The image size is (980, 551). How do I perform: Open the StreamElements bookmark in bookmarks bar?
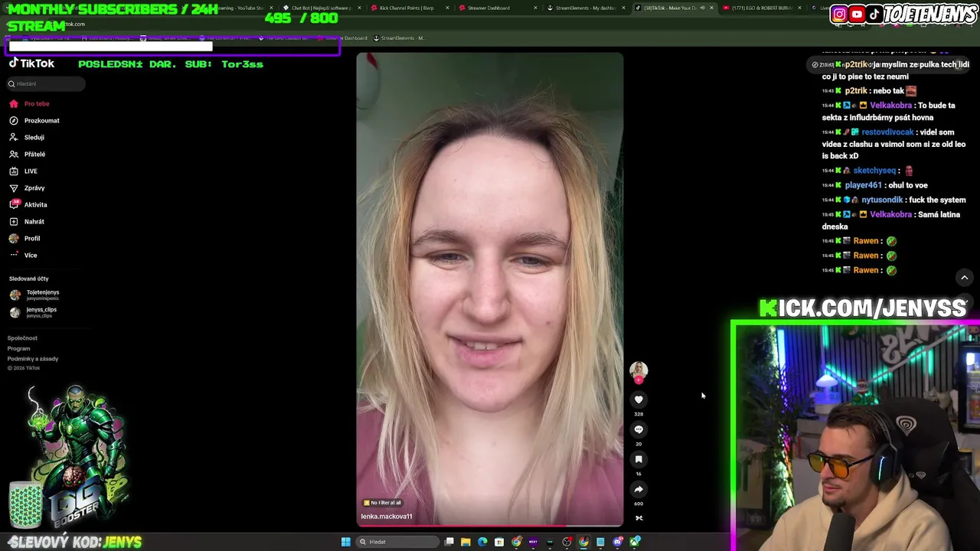[398, 37]
